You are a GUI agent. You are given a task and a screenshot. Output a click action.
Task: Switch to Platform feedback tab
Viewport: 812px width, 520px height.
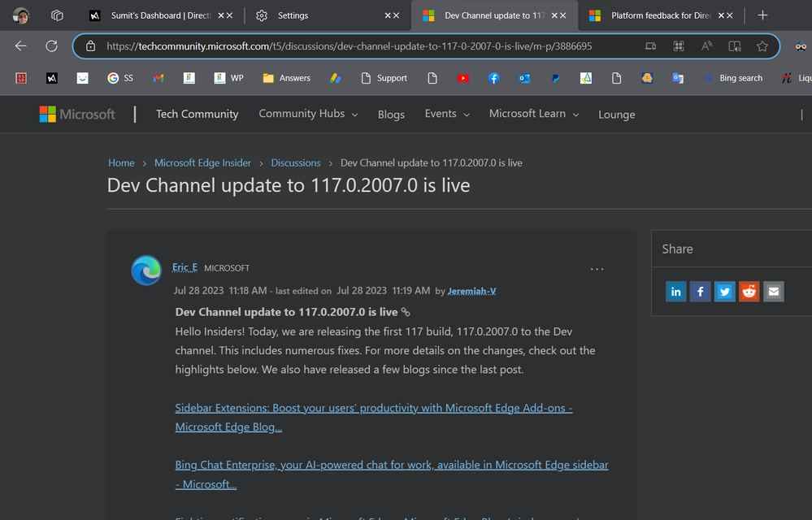[660, 15]
